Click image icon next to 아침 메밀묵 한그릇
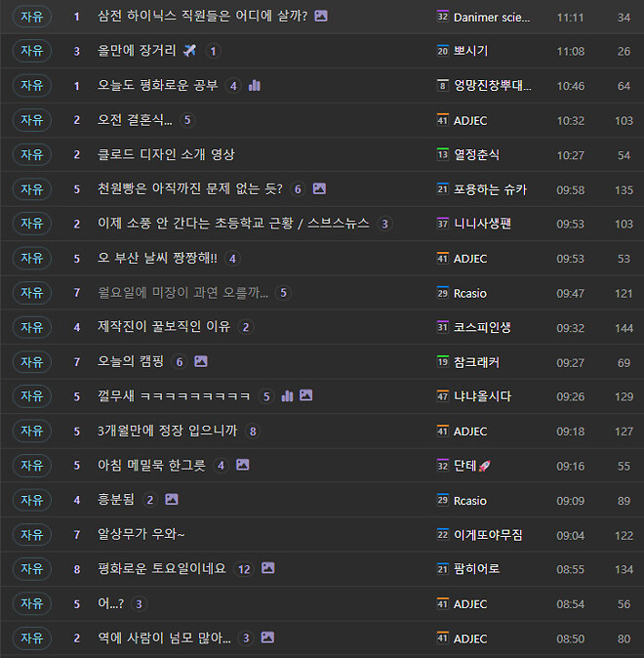 point(242,466)
